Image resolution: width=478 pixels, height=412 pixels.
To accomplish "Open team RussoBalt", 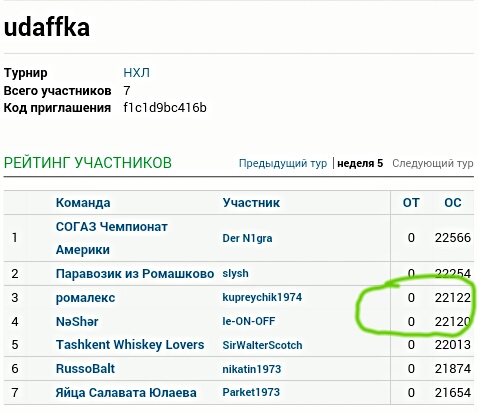I will click(85, 369).
